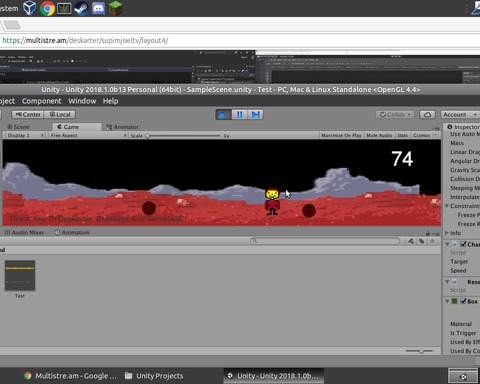Launch Minecraft grass block icon
This screenshot has width=480, height=384.
click(x=115, y=8)
